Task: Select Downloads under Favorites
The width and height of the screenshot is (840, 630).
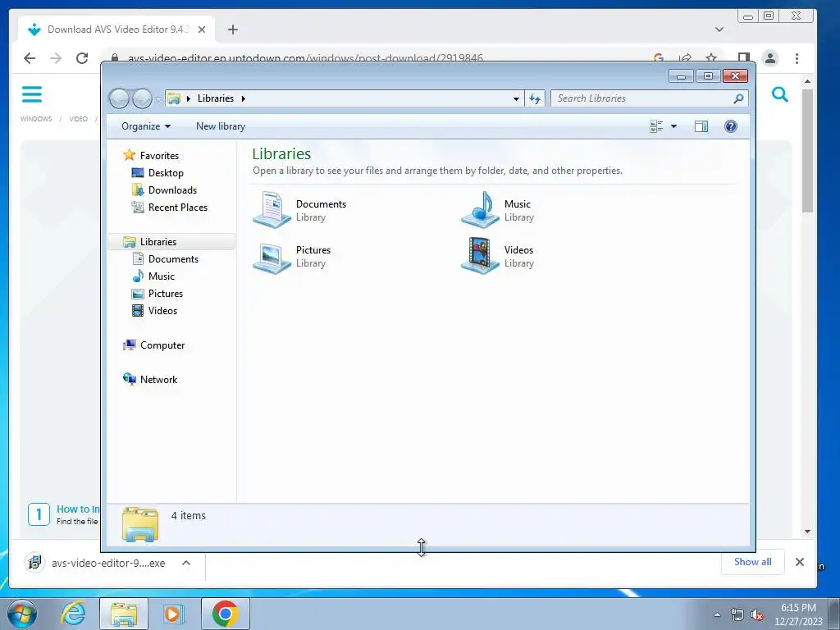Action: 172,190
